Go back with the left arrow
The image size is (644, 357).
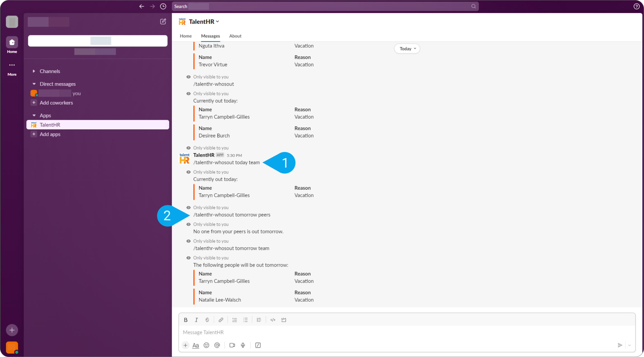(x=142, y=6)
